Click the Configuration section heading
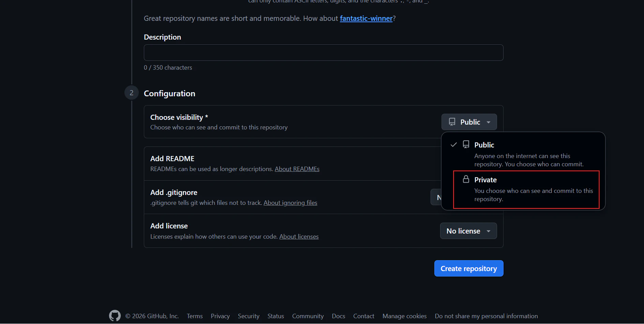Image resolution: width=644 pixels, height=324 pixels. [x=169, y=94]
